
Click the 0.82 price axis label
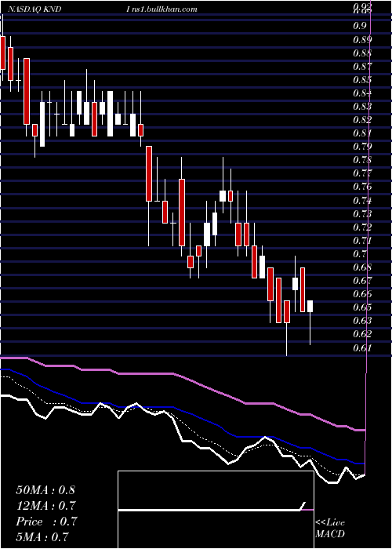(x=362, y=120)
